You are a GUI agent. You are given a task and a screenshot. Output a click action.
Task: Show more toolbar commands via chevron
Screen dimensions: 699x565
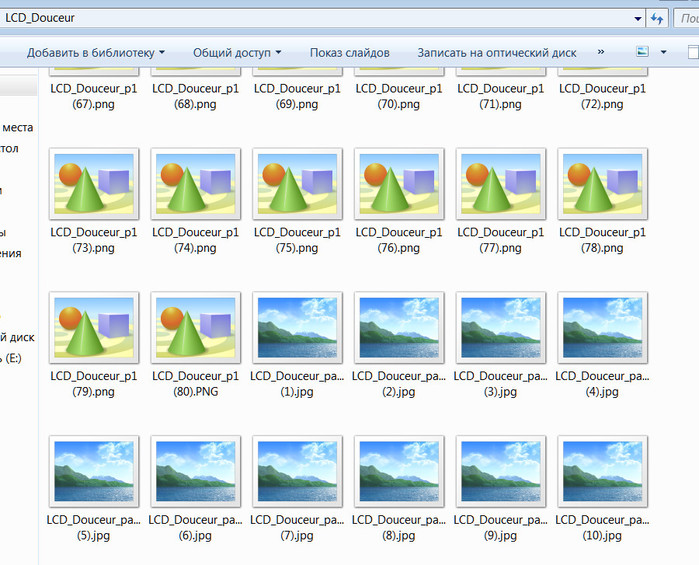[601, 52]
